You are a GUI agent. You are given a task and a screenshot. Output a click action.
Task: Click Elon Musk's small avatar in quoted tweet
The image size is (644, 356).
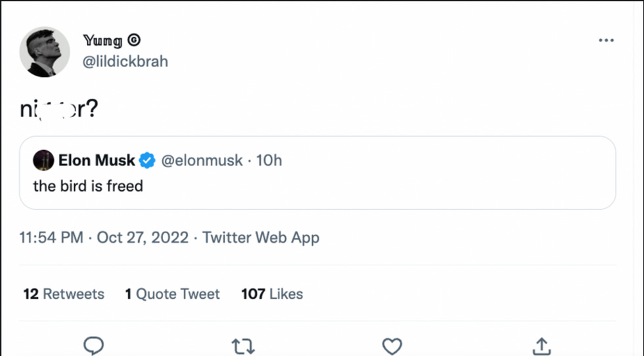(43, 160)
